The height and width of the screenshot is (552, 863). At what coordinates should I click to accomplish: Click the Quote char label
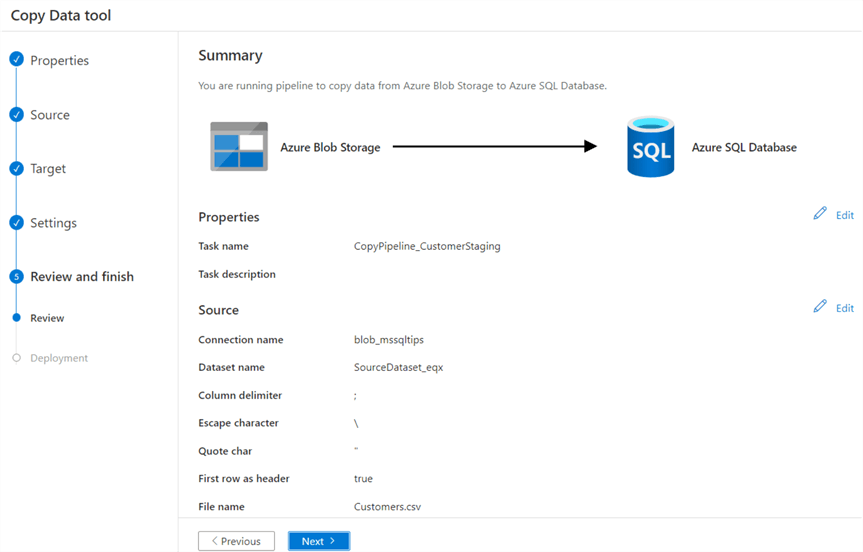coord(225,451)
